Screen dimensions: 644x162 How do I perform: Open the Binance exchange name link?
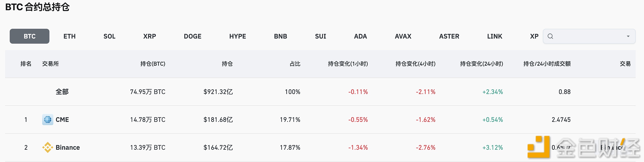point(68,147)
